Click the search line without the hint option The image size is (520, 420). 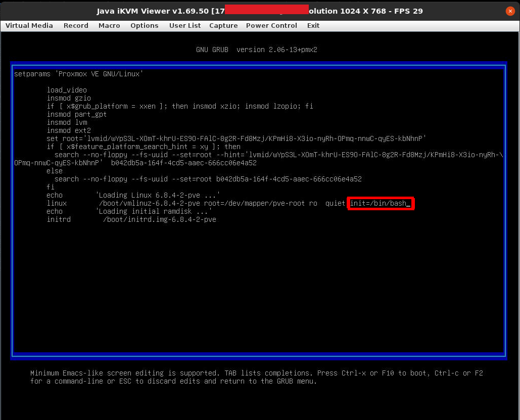(x=208, y=179)
